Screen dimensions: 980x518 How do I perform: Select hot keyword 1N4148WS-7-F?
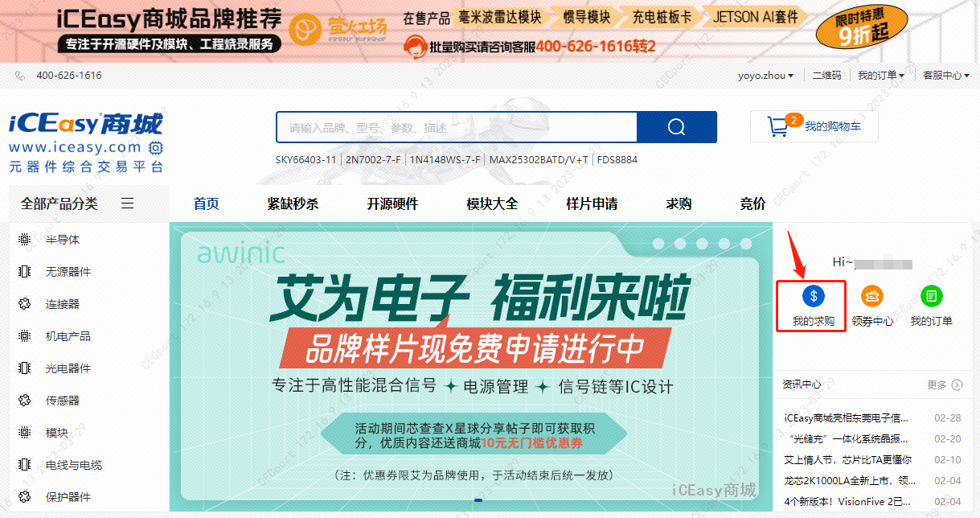[x=445, y=160]
